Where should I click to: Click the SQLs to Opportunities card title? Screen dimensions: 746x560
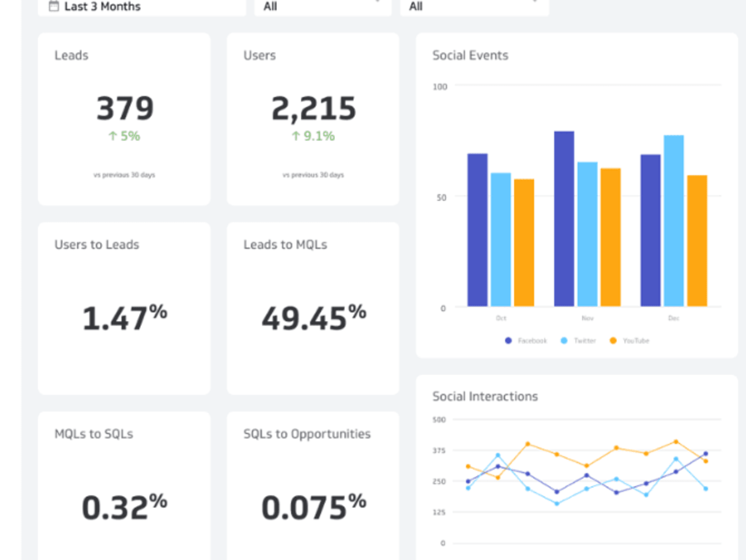(x=307, y=434)
